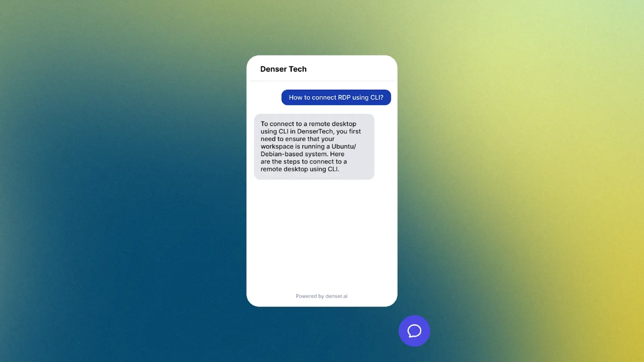Click the reply's first line 'To connect to'
Screen dimensions: 644x362
[281, 124]
